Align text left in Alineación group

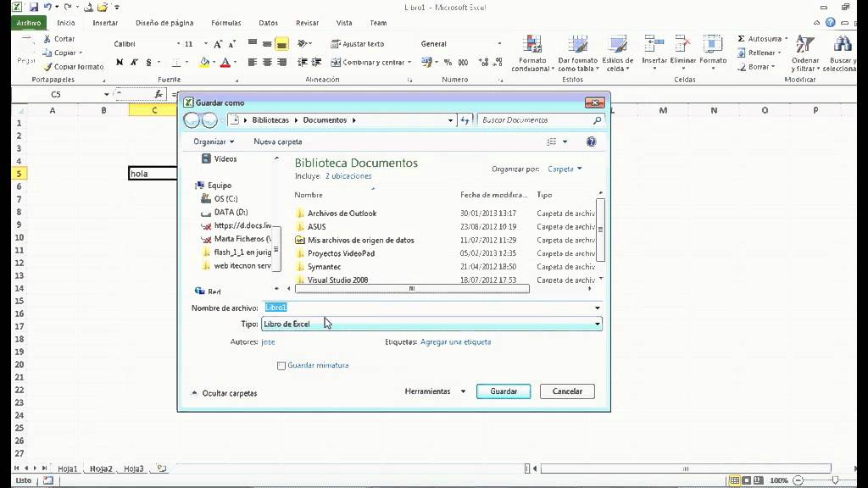(x=253, y=63)
